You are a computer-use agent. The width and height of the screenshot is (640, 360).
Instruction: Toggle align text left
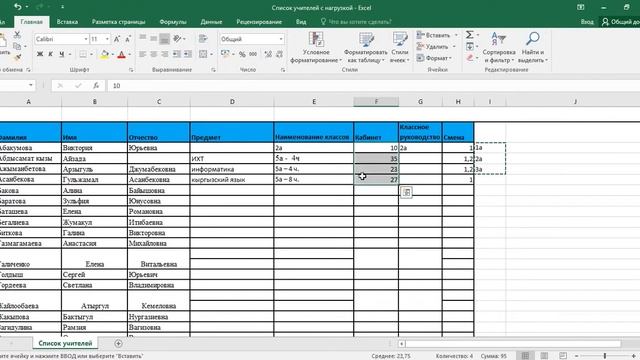tap(143, 54)
